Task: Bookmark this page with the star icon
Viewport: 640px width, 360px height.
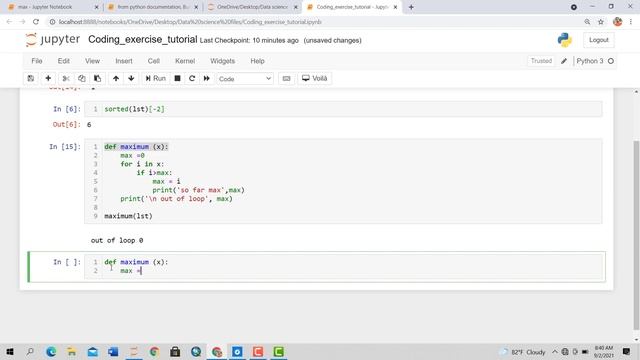Action: point(601,22)
